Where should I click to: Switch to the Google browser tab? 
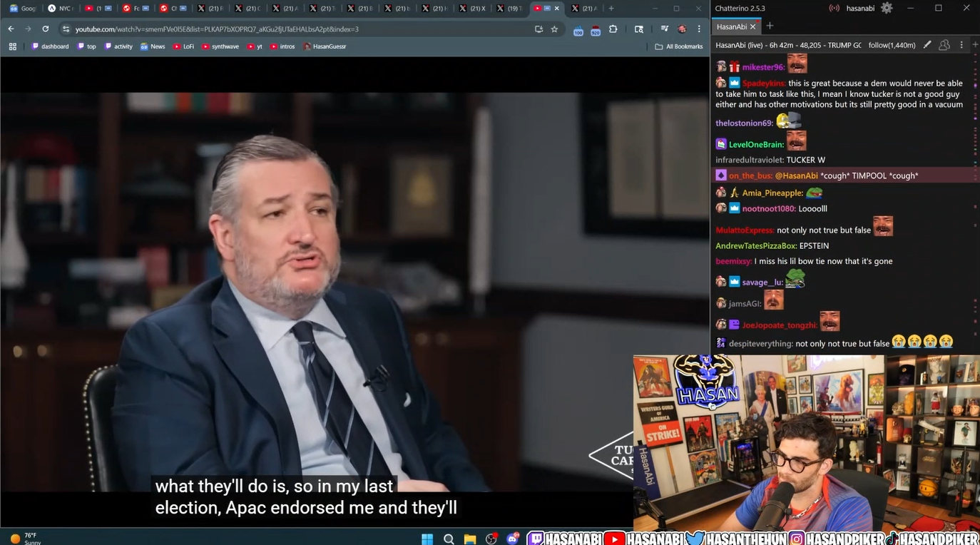22,9
